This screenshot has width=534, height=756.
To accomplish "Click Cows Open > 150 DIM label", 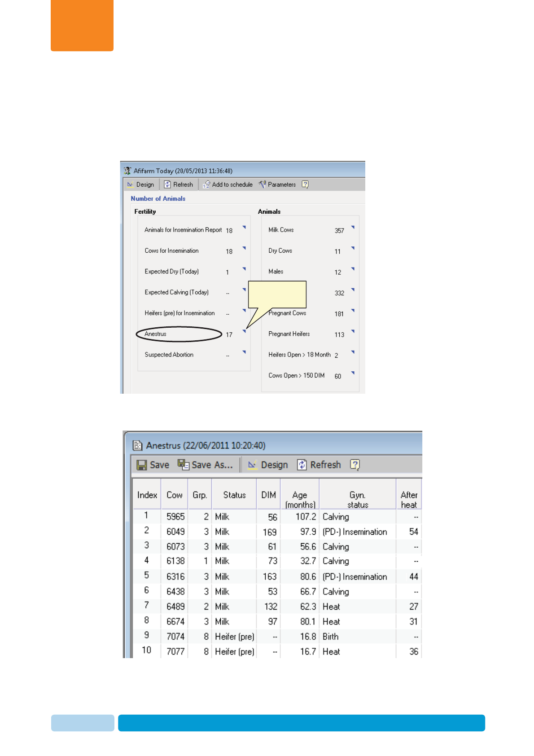I will pos(296,375).
